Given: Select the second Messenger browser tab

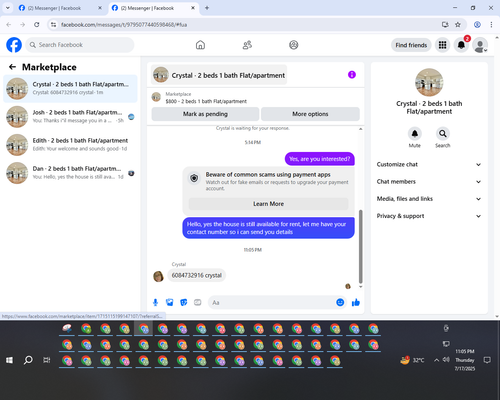Looking at the screenshot, I should 153,8.
